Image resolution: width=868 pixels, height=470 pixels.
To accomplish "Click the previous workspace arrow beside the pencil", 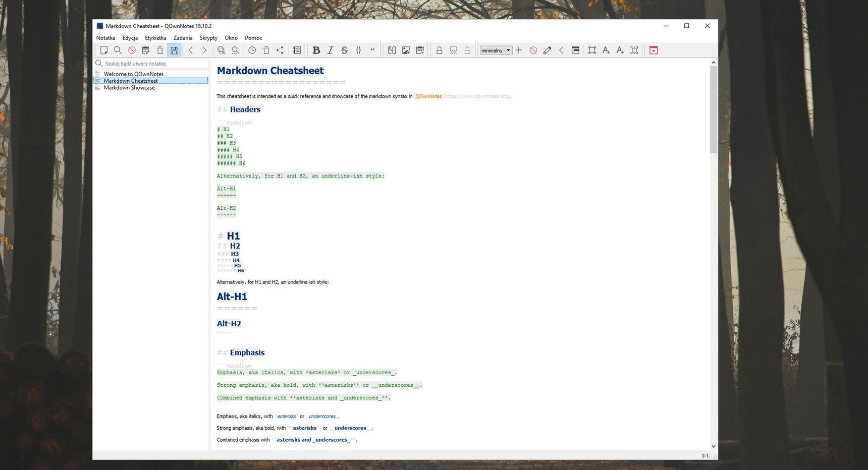I will (x=561, y=50).
